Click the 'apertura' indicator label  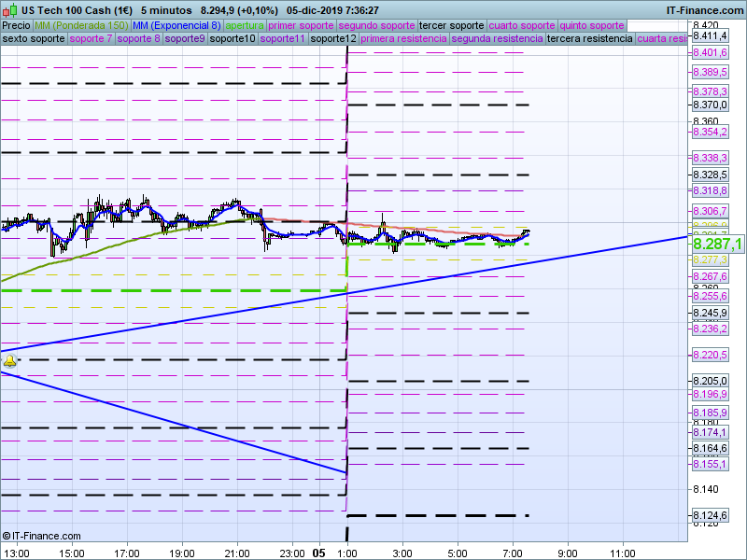(245, 25)
